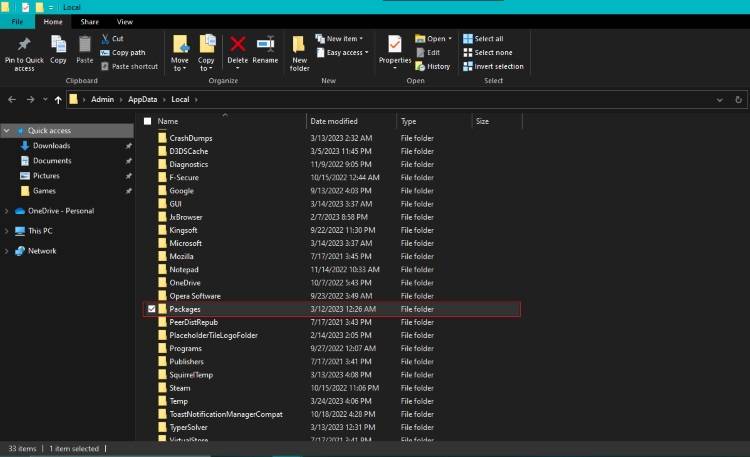The image size is (750, 457).
Task: Open the Move to menu
Action: coord(180,54)
